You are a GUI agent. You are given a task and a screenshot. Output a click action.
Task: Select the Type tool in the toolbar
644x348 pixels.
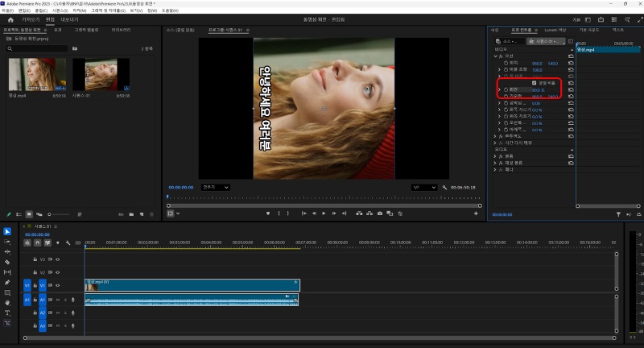[x=7, y=313]
